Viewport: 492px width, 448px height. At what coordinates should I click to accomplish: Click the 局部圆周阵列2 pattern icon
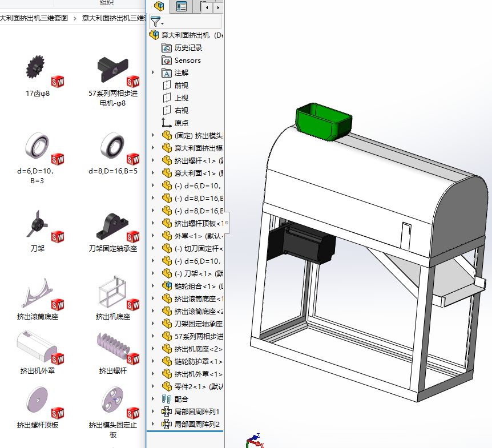(166, 424)
